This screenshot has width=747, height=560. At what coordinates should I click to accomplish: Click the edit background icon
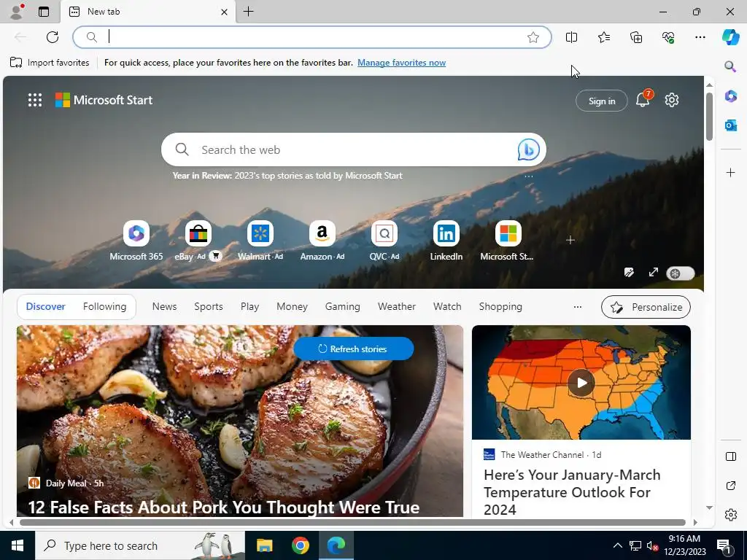(x=629, y=273)
